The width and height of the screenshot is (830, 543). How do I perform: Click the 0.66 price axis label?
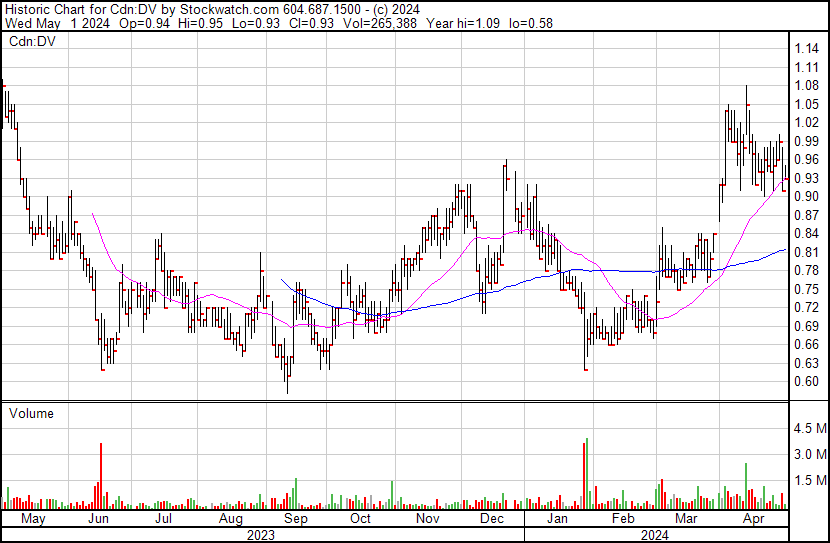coord(807,345)
